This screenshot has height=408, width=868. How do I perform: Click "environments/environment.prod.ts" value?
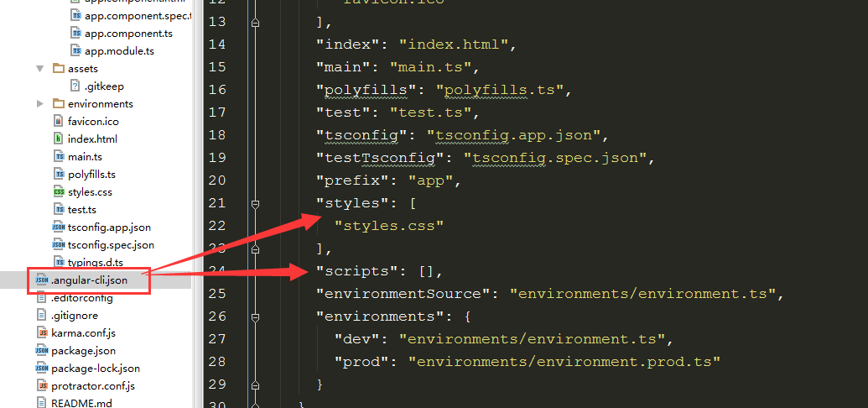[x=564, y=362]
